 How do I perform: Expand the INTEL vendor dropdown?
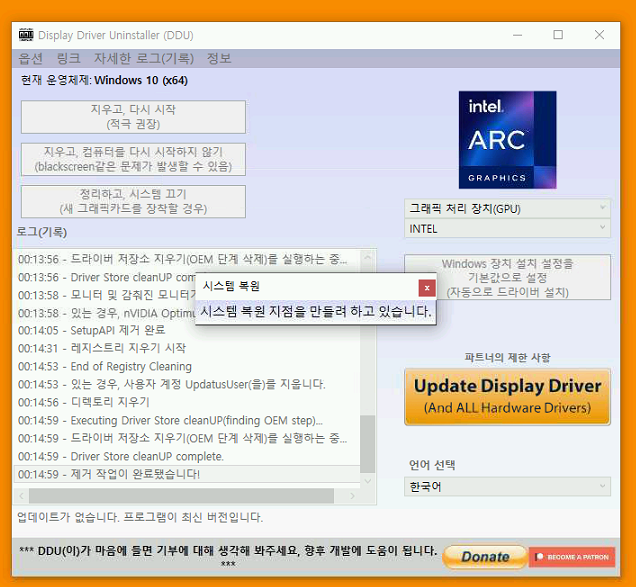(x=507, y=228)
